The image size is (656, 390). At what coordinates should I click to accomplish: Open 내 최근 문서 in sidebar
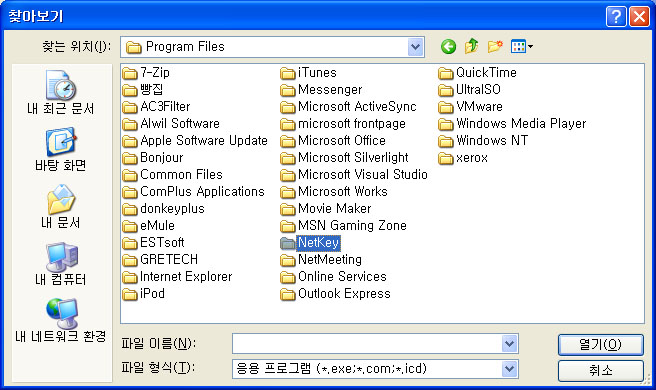click(x=61, y=93)
